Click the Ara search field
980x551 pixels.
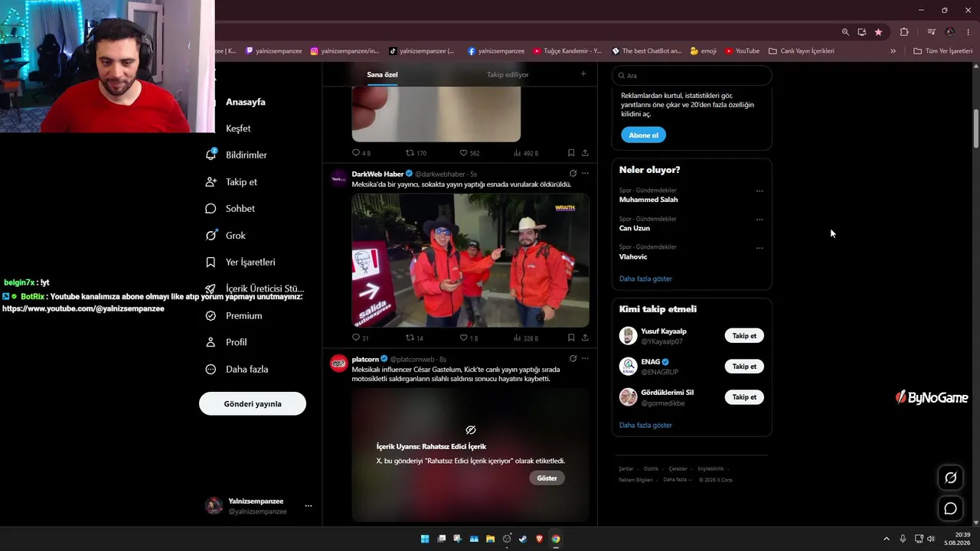click(692, 75)
